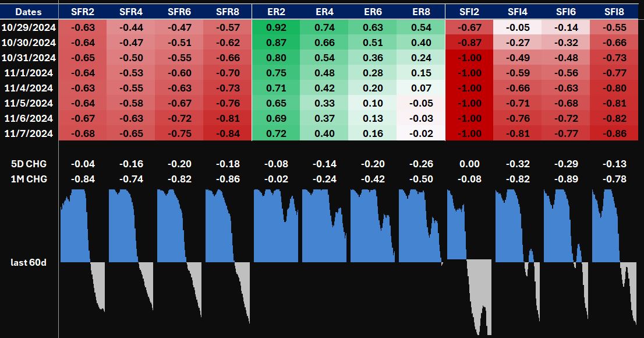
Task: Select SFI6 1M CHG value -0.89
Action: 566,179
